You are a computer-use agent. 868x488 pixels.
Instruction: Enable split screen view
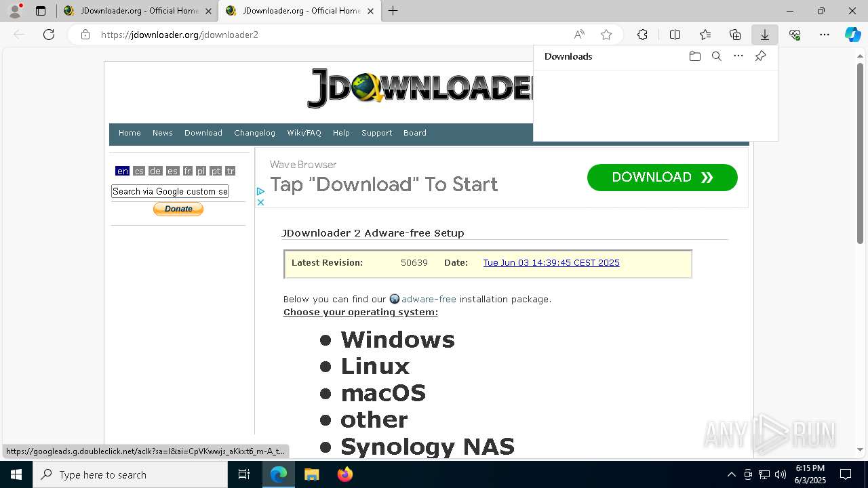click(x=675, y=35)
